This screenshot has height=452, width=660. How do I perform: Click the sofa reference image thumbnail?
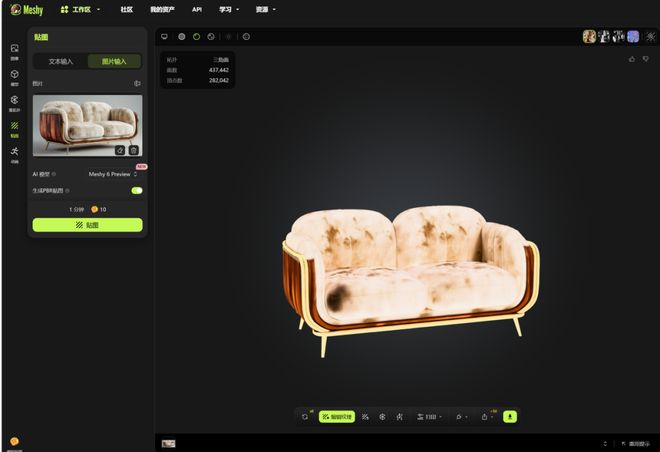(87, 126)
